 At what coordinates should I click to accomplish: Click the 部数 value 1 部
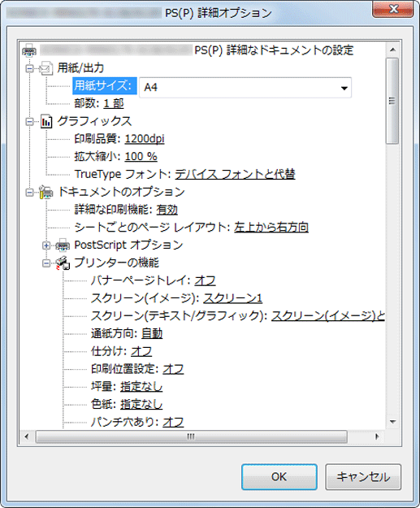114,104
